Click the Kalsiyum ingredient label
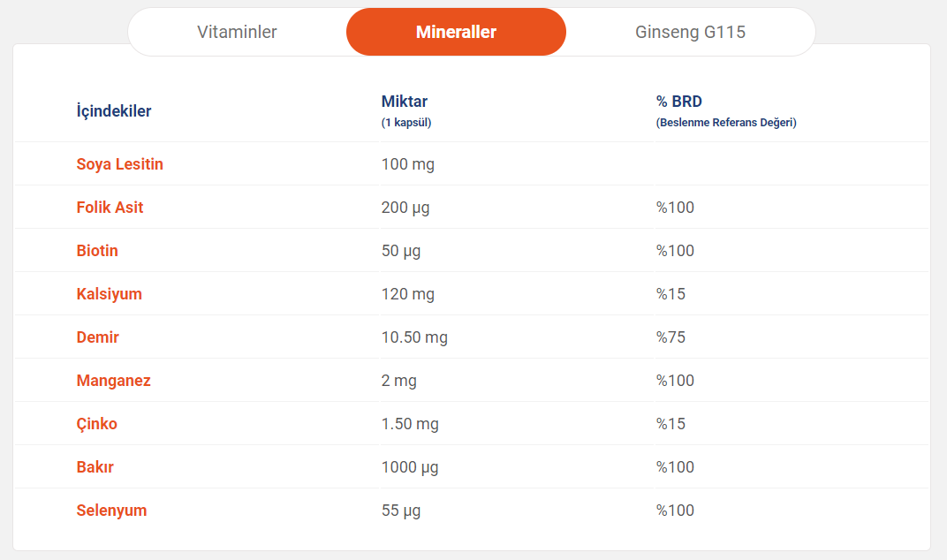Viewport: 947px width, 560px height. pos(110,294)
